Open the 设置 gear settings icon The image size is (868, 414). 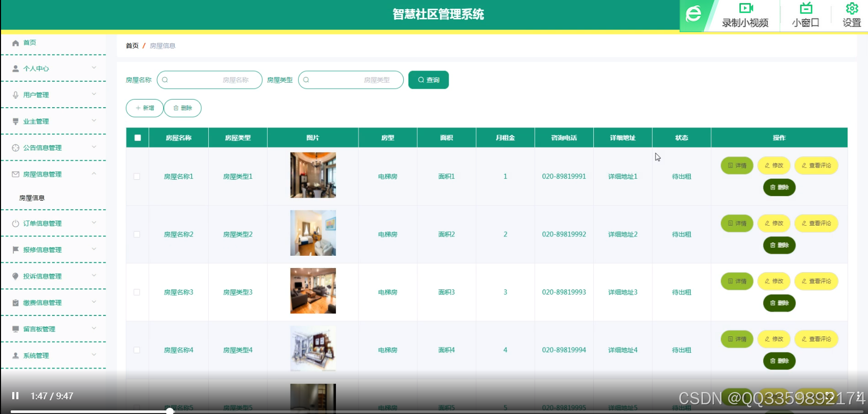coord(852,8)
